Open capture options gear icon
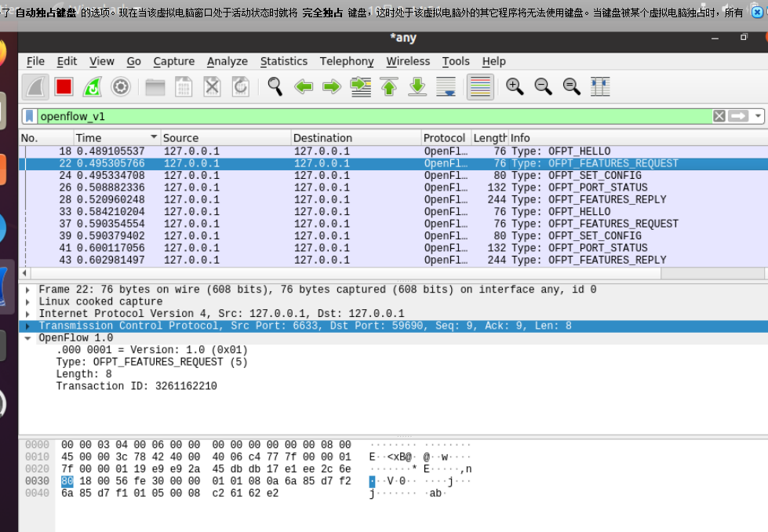Image resolution: width=768 pixels, height=532 pixels. (x=121, y=87)
